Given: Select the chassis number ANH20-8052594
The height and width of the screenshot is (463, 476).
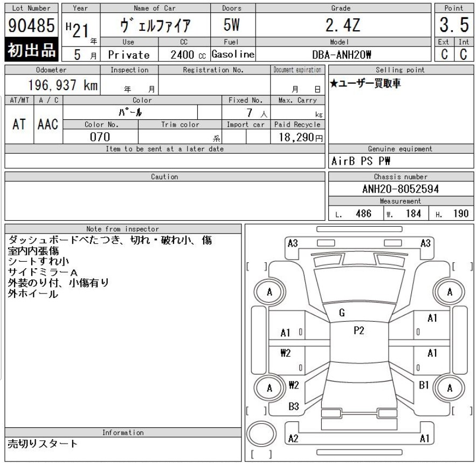Looking at the screenshot, I should coord(400,189).
